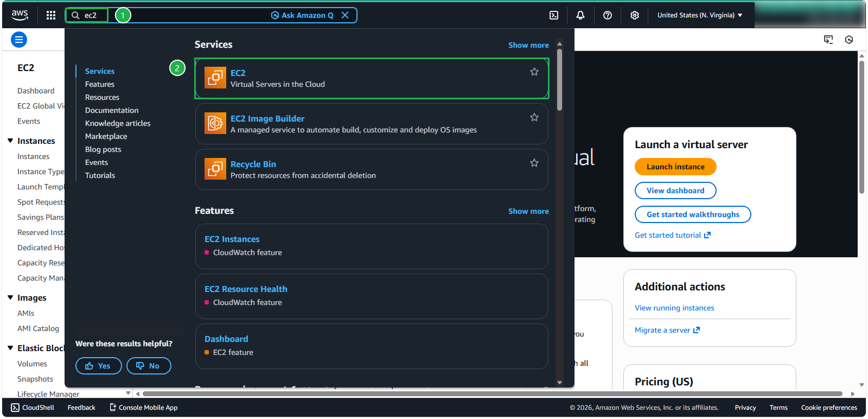Open EC2 Image Builder result
Screen dimensions: 868x419
tap(372, 124)
